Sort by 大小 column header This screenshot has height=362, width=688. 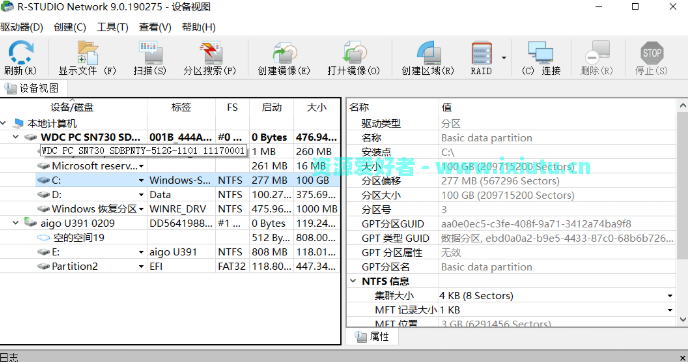[x=316, y=108]
